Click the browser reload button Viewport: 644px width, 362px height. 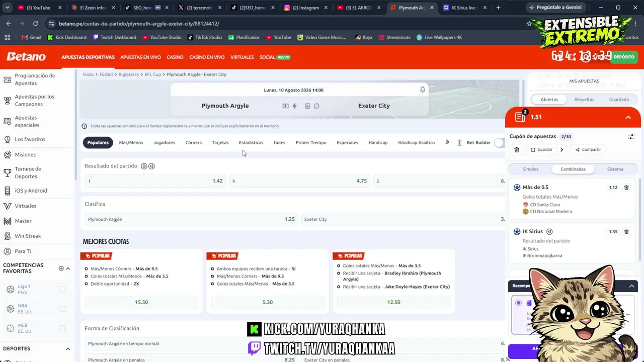coord(35,24)
